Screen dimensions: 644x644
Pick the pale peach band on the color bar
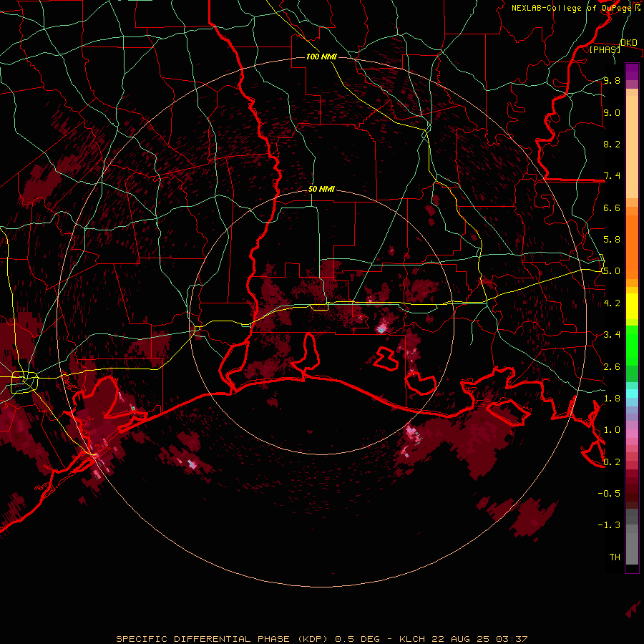(x=632, y=147)
